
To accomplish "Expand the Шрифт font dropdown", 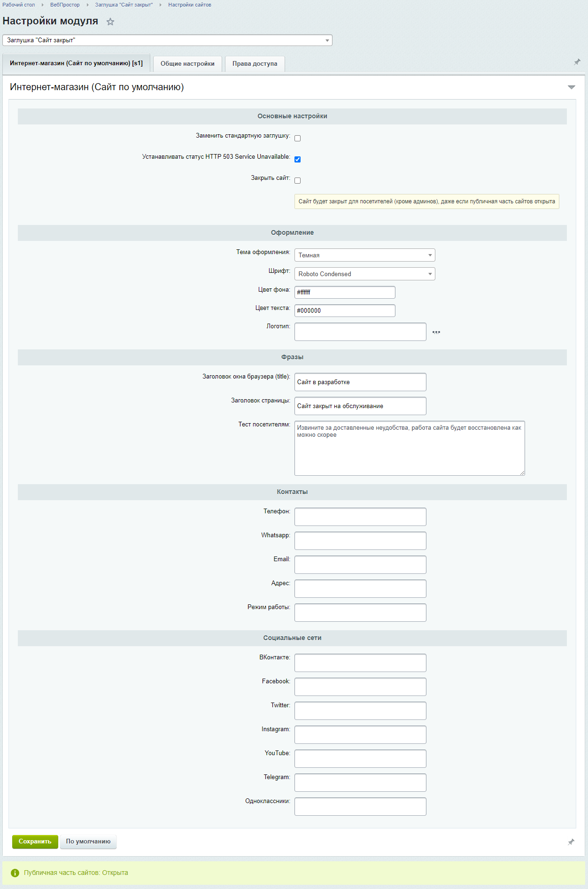I will click(x=364, y=274).
